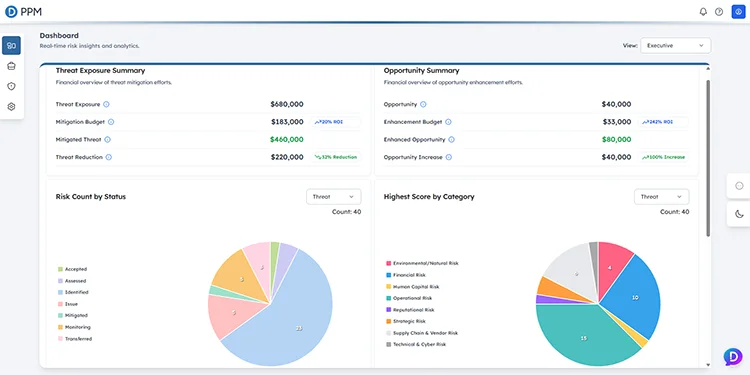Click the Threat Exposure Summary heading

pos(100,70)
